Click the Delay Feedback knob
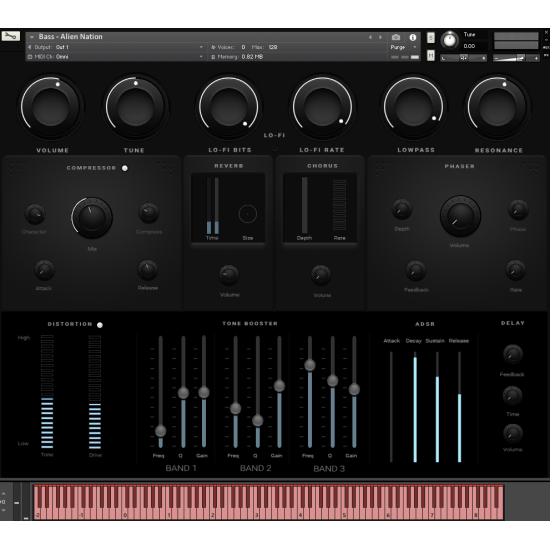 [x=512, y=355]
